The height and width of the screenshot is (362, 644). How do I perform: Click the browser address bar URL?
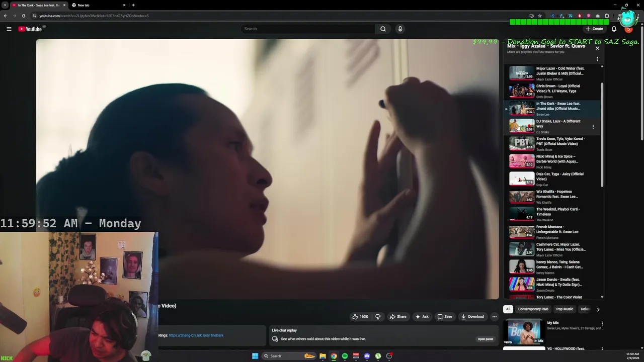pyautogui.click(x=94, y=16)
